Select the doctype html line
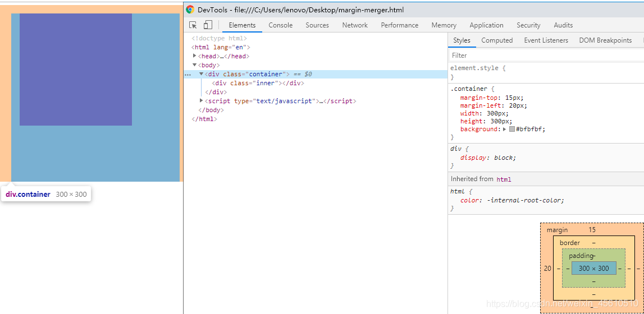This screenshot has width=644, height=314. click(x=220, y=38)
